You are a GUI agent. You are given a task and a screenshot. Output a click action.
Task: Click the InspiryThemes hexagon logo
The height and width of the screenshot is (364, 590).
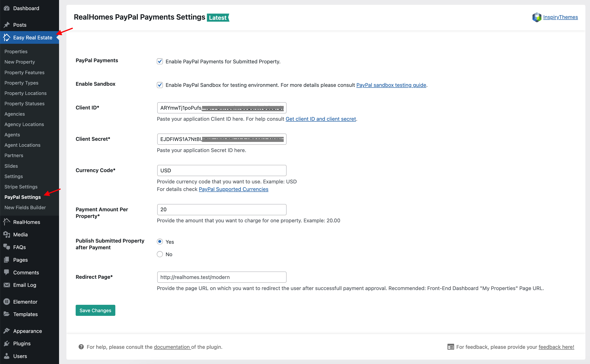(537, 17)
